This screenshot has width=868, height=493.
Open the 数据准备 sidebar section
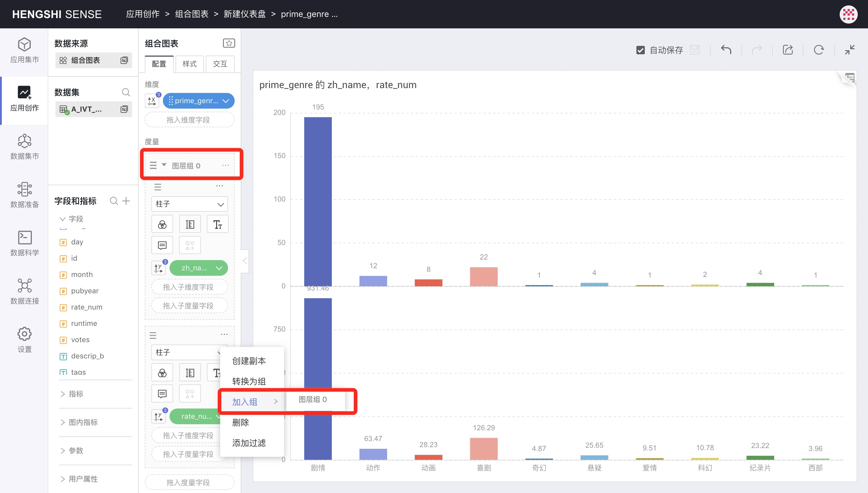[24, 196]
